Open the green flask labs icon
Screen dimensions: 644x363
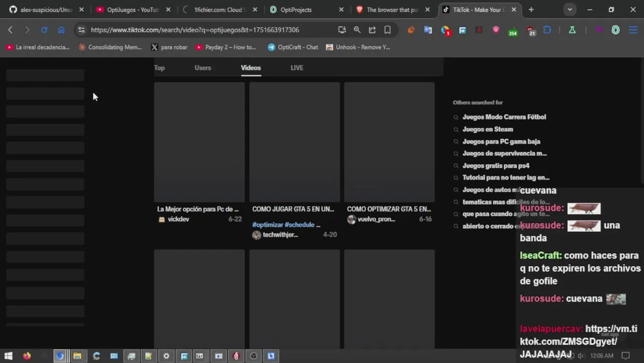tap(572, 30)
